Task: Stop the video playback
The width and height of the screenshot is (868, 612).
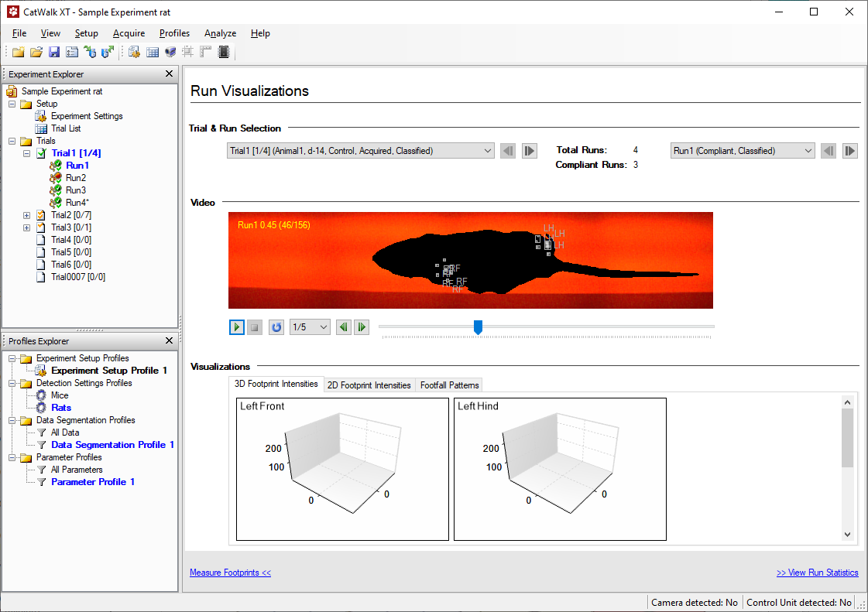Action: pos(255,327)
